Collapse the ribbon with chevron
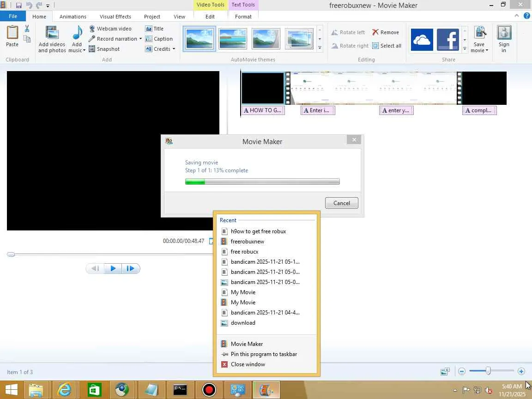The height and width of the screenshot is (399, 532). [x=516, y=16]
